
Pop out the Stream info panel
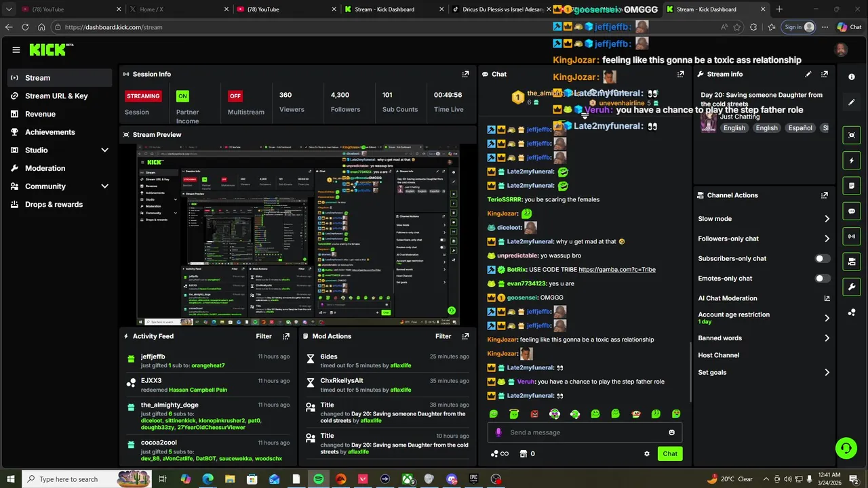pyautogui.click(x=825, y=74)
